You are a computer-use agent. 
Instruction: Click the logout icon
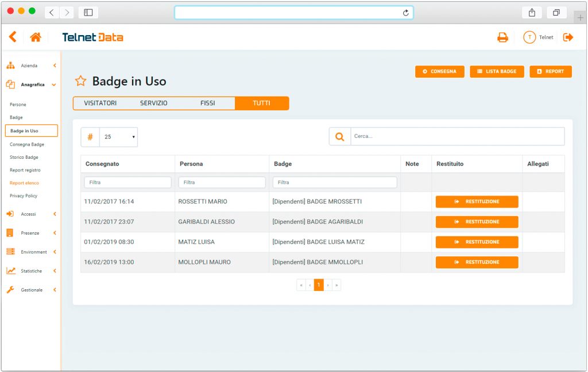(x=568, y=37)
